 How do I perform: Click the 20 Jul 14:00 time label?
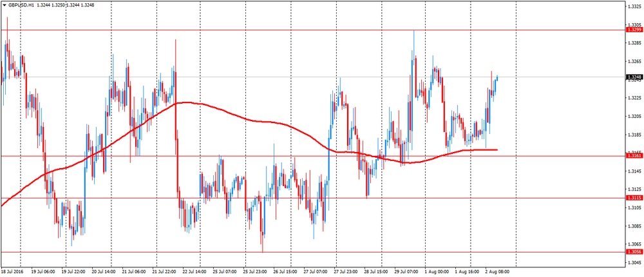104,272
